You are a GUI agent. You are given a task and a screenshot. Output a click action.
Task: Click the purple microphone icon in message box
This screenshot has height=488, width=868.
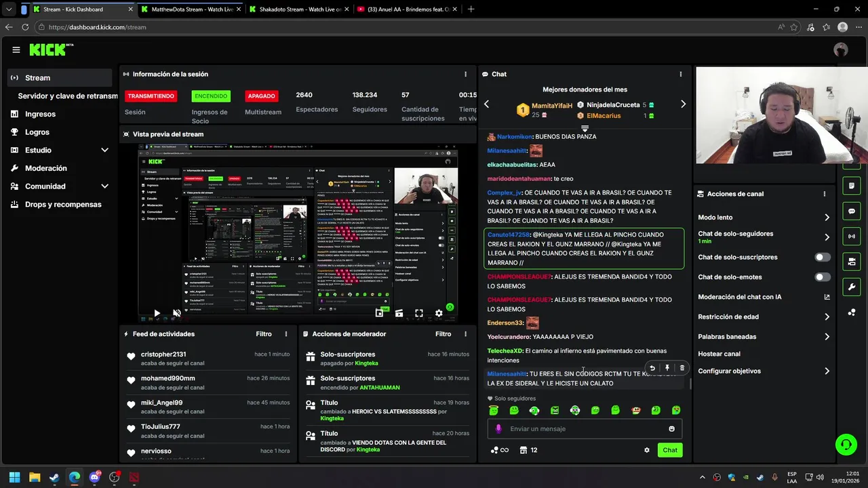point(498,429)
